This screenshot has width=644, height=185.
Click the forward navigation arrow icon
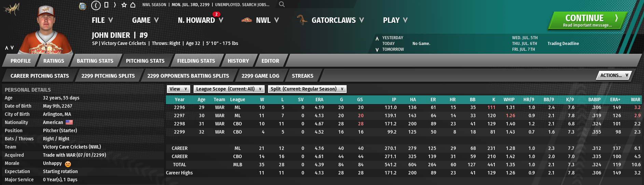coord(115,5)
